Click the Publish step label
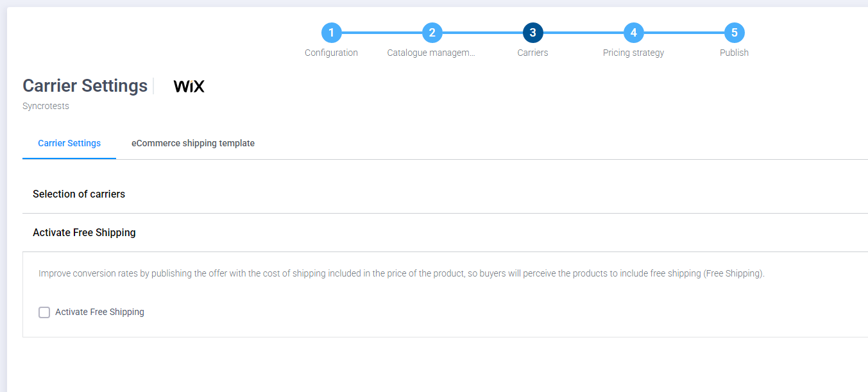The height and width of the screenshot is (392, 868). click(x=734, y=53)
